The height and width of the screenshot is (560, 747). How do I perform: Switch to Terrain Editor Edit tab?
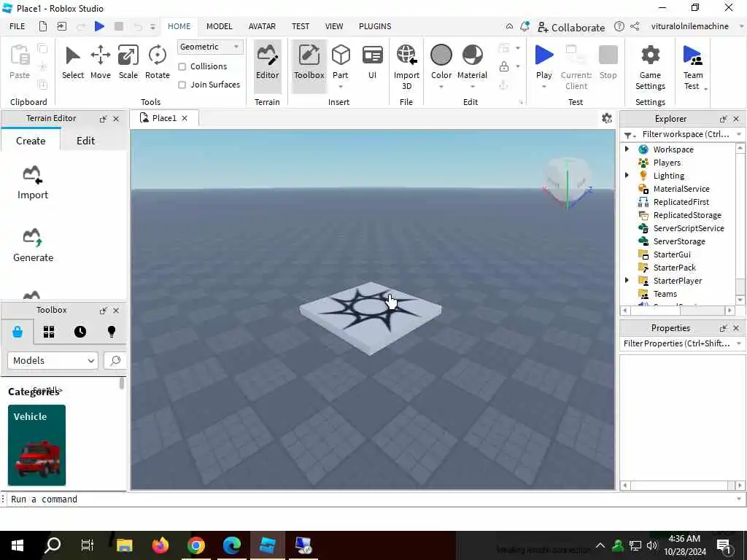(86, 141)
